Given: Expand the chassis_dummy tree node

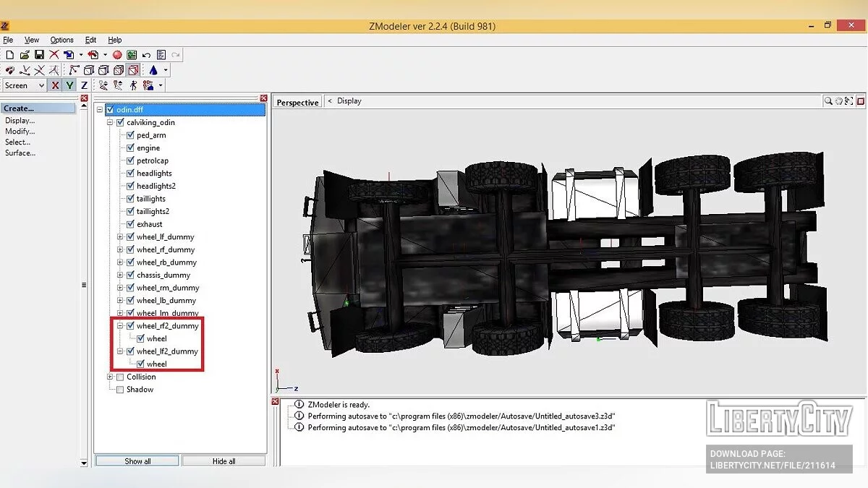Looking at the screenshot, I should point(121,275).
